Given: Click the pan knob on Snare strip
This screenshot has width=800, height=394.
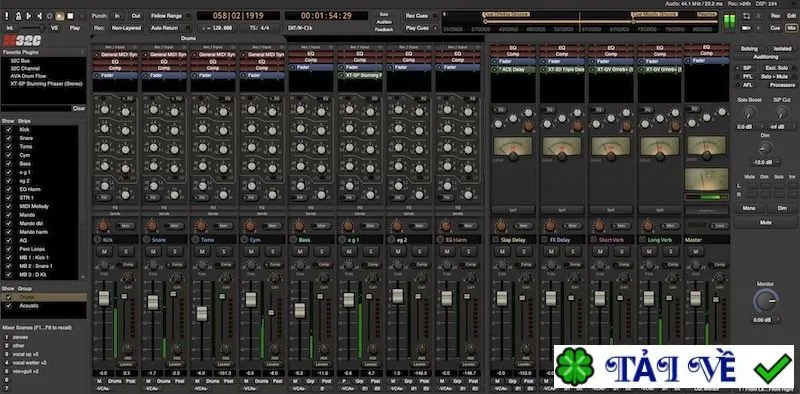Looking at the screenshot, I should point(152,226).
